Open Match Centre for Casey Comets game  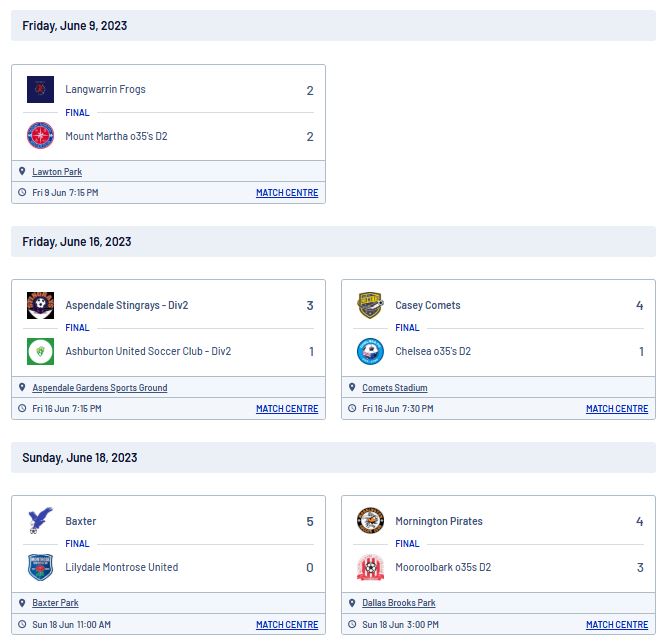[x=617, y=409]
